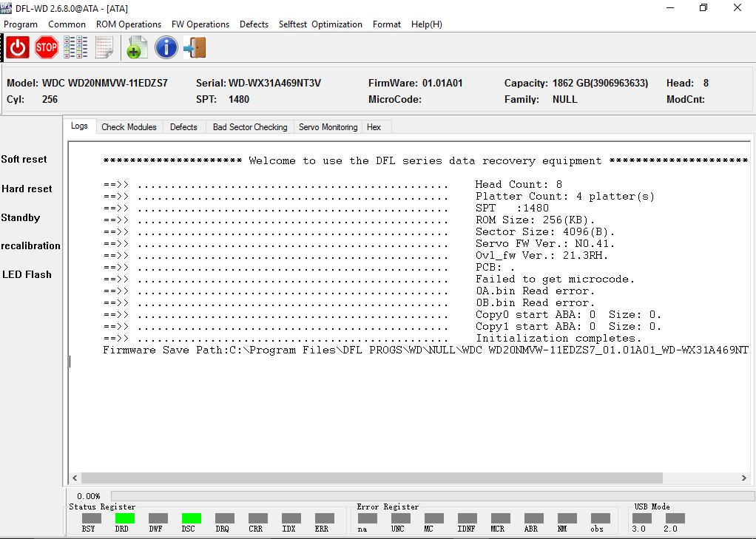
Task: Click the "0B.bin Read error." log line
Action: [x=535, y=302]
